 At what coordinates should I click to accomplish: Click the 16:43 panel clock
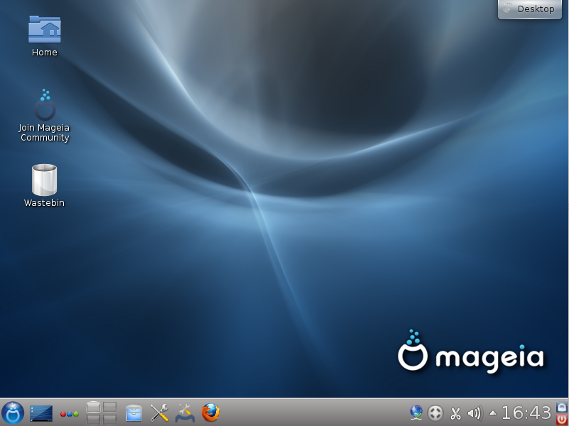tap(526, 413)
